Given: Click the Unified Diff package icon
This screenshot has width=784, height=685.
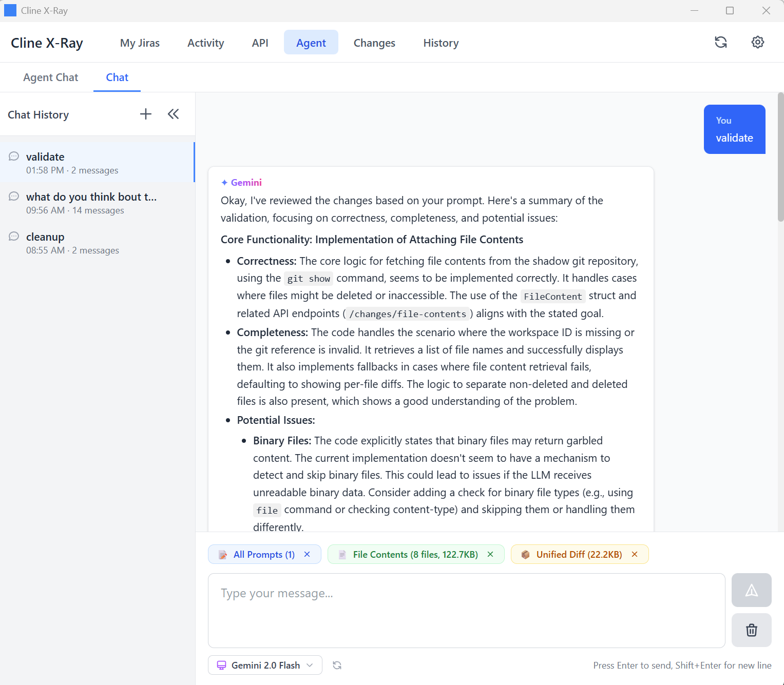Looking at the screenshot, I should pyautogui.click(x=525, y=555).
